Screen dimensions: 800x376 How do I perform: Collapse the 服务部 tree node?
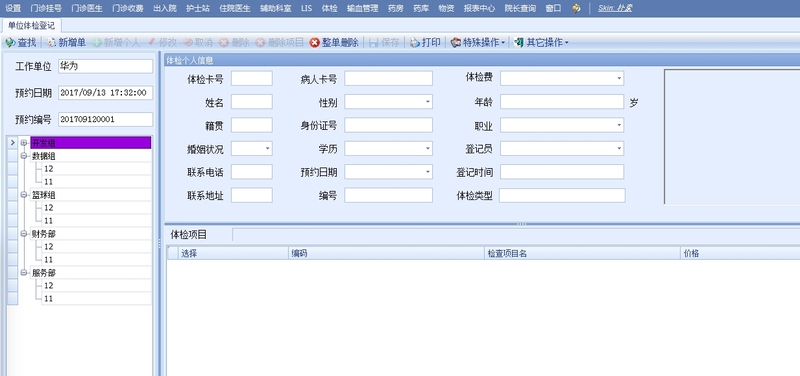[23, 273]
